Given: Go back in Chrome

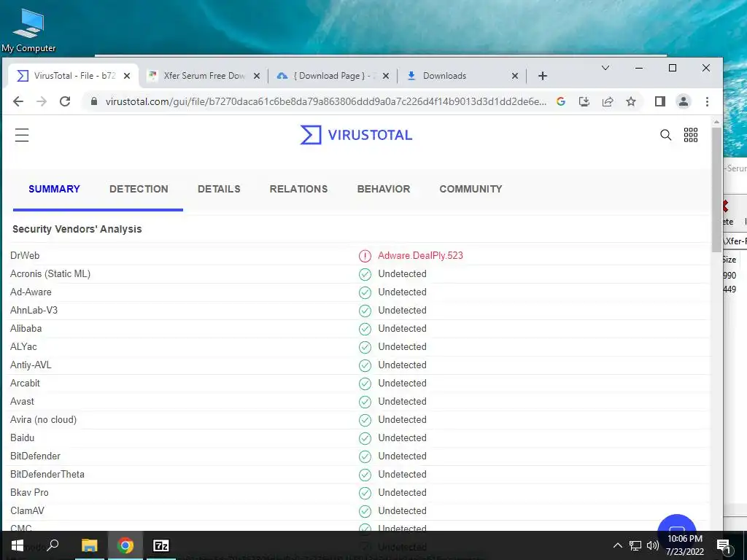Looking at the screenshot, I should [18, 101].
